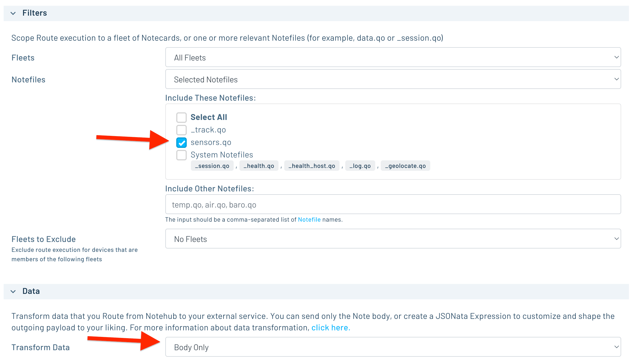
Task: Open the Selected Notefiles dropdown
Action: coord(393,79)
